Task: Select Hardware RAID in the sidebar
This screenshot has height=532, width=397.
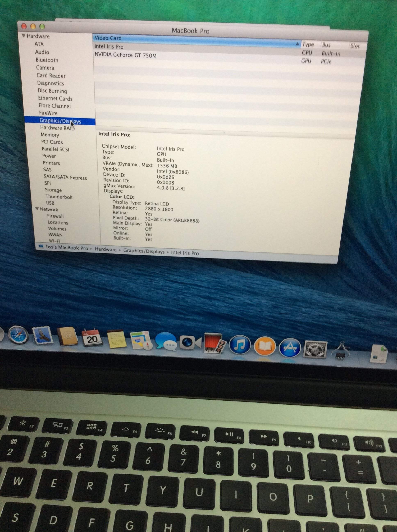Action: 57,128
